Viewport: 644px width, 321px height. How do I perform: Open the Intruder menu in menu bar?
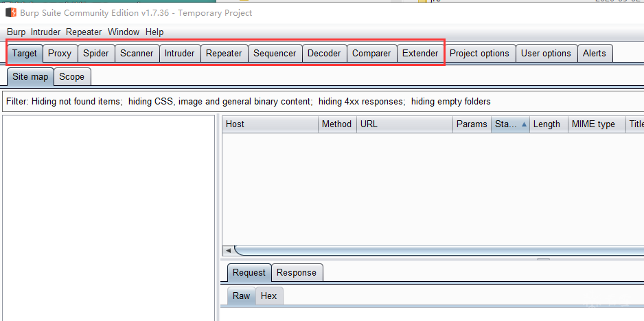click(45, 32)
